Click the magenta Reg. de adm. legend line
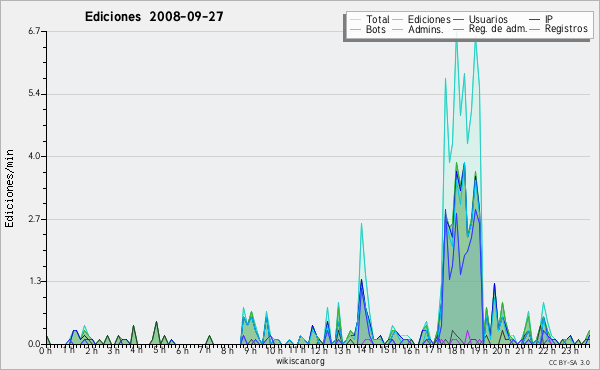The height and width of the screenshot is (370, 600). 458,29
